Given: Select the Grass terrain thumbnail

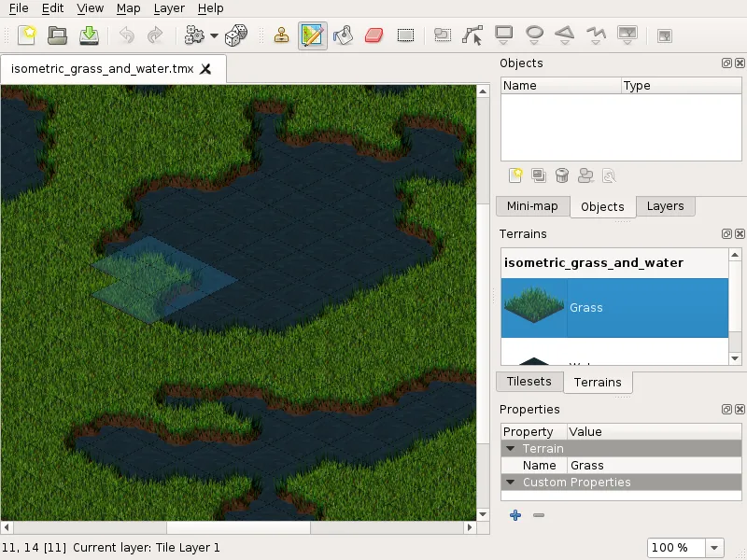Looking at the screenshot, I should 533,307.
